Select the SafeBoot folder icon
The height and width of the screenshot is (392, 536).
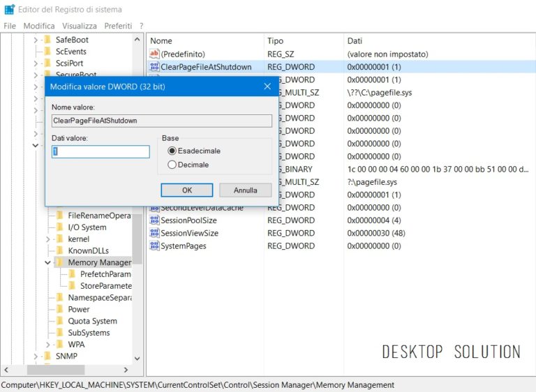(47, 40)
